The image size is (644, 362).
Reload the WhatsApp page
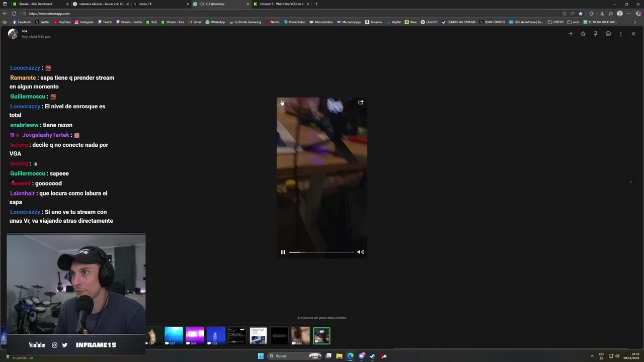tap(14, 14)
